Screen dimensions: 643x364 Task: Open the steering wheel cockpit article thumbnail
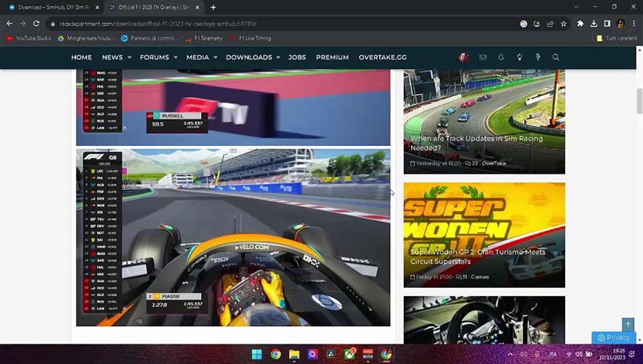[484, 320]
